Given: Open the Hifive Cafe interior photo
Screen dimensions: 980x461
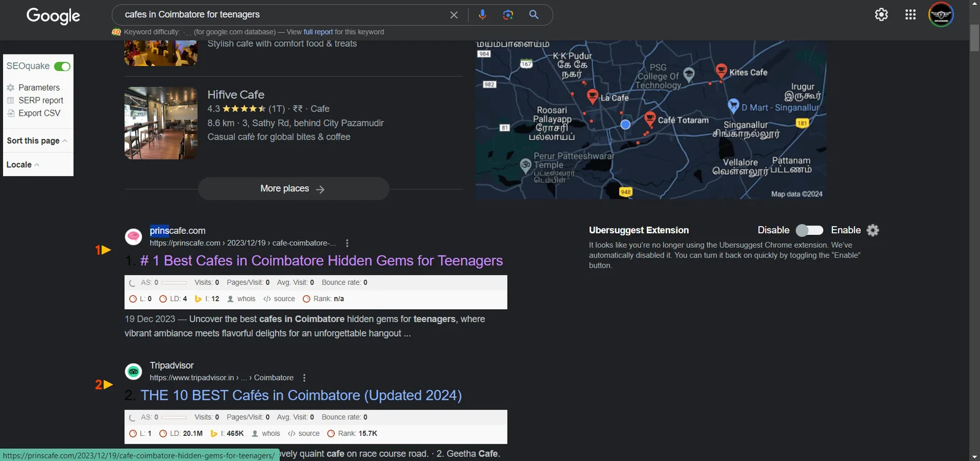Looking at the screenshot, I should (161, 123).
